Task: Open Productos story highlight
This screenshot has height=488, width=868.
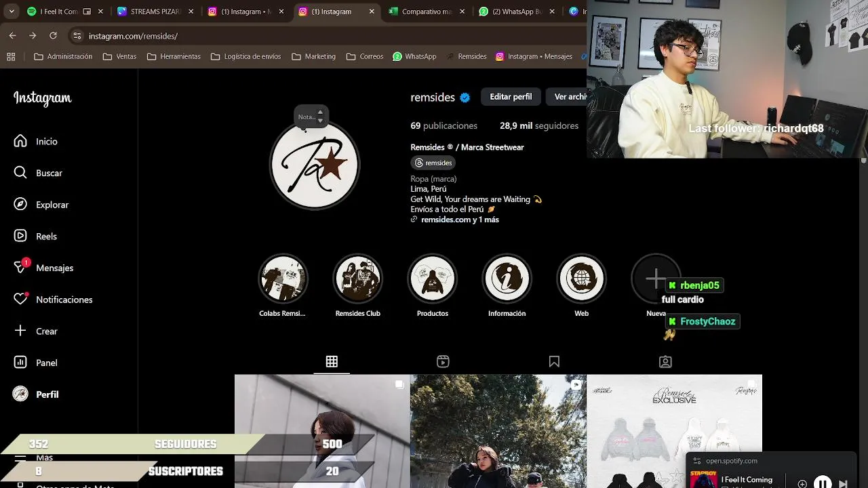Action: pyautogui.click(x=433, y=278)
